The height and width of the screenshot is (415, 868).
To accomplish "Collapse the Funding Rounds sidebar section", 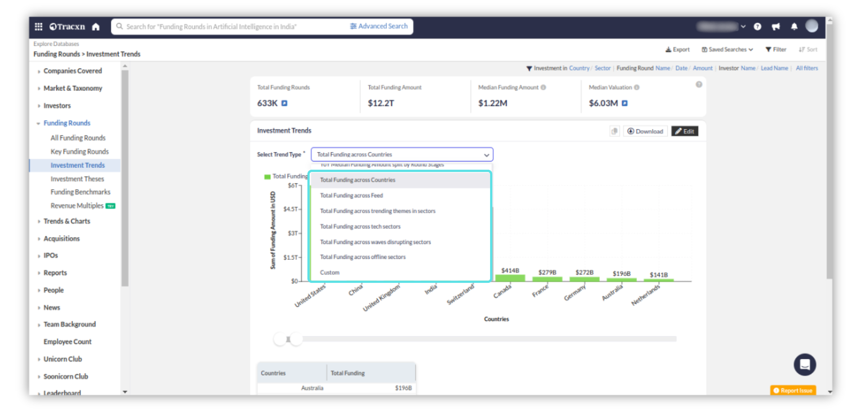I will coord(66,123).
